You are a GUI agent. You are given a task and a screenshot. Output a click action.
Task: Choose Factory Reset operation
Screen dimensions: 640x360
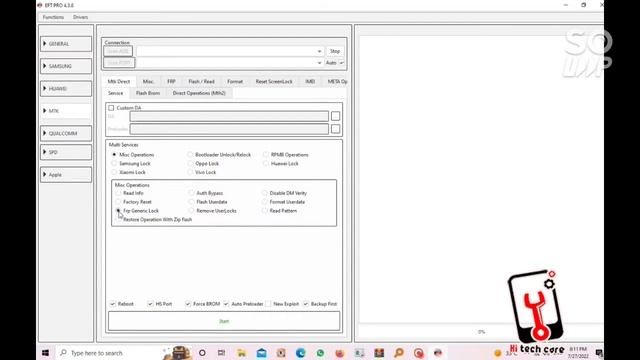[118, 202]
